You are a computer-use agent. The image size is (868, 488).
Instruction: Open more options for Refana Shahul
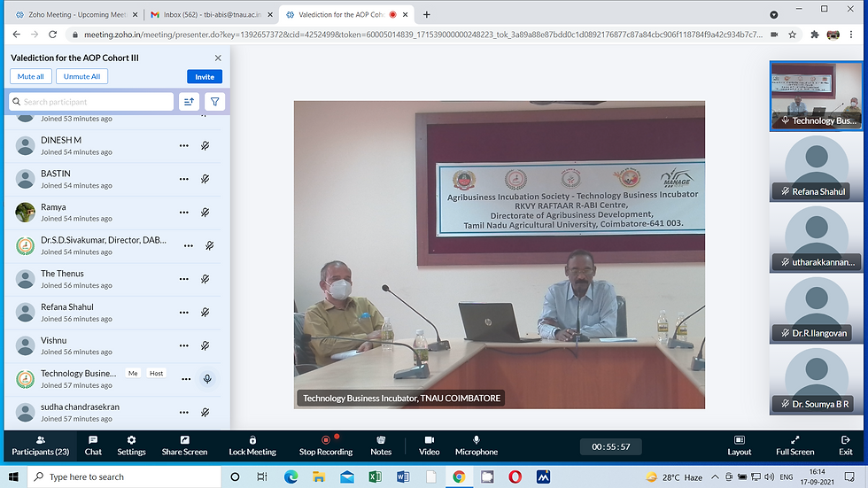[x=184, y=313]
